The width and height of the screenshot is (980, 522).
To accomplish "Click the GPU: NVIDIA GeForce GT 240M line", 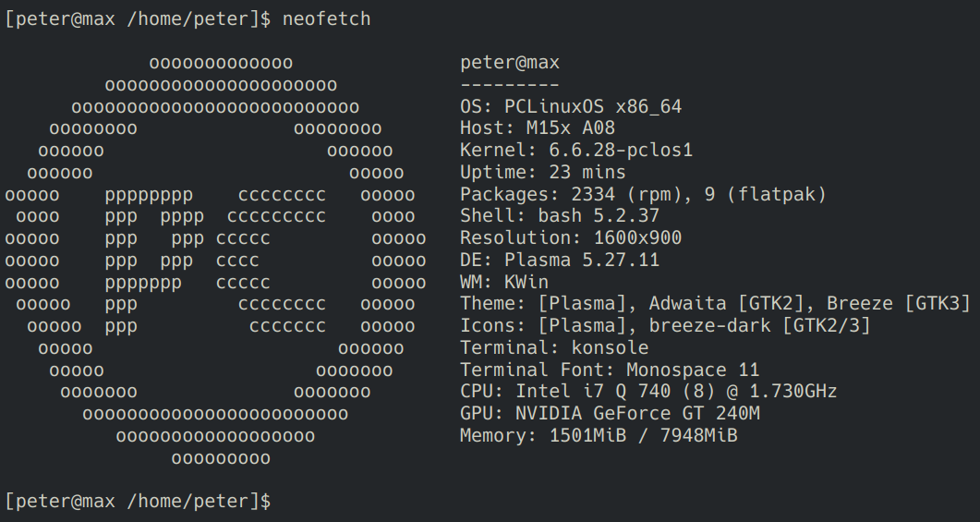I will [x=610, y=413].
